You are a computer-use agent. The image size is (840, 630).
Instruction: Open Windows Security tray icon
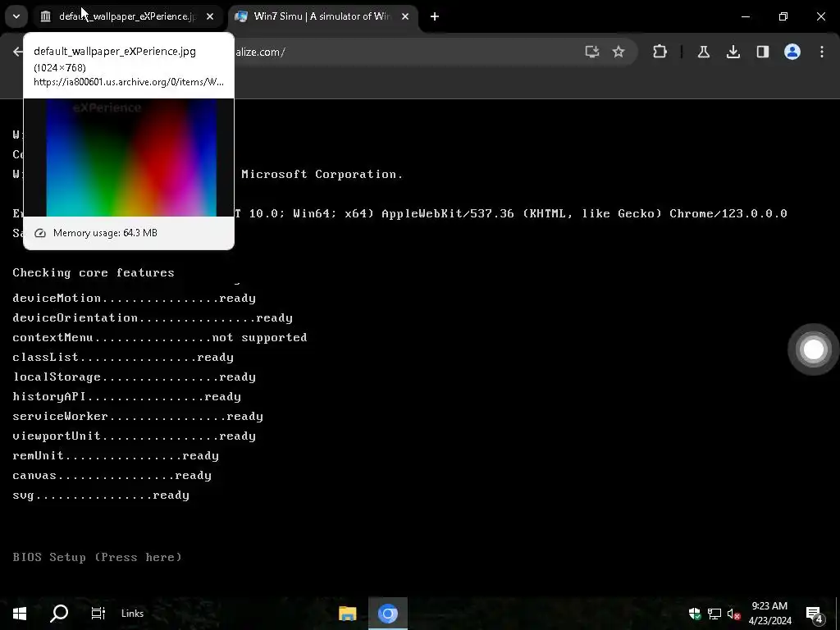[695, 614]
